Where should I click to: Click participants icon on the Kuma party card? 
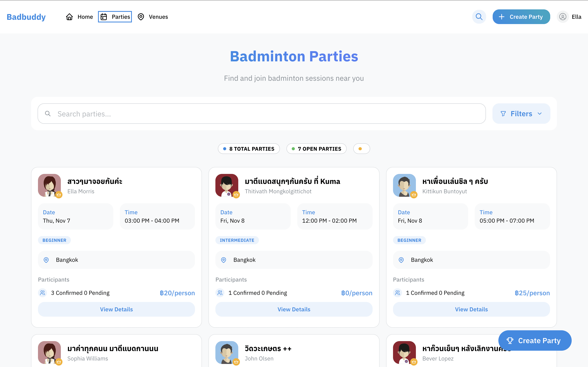[220, 293]
